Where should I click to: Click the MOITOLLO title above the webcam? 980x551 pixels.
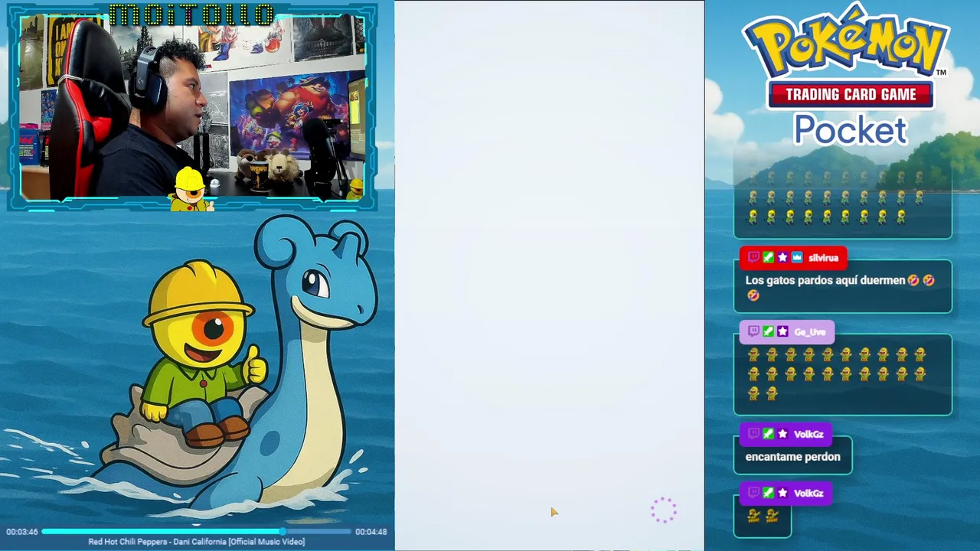[192, 14]
